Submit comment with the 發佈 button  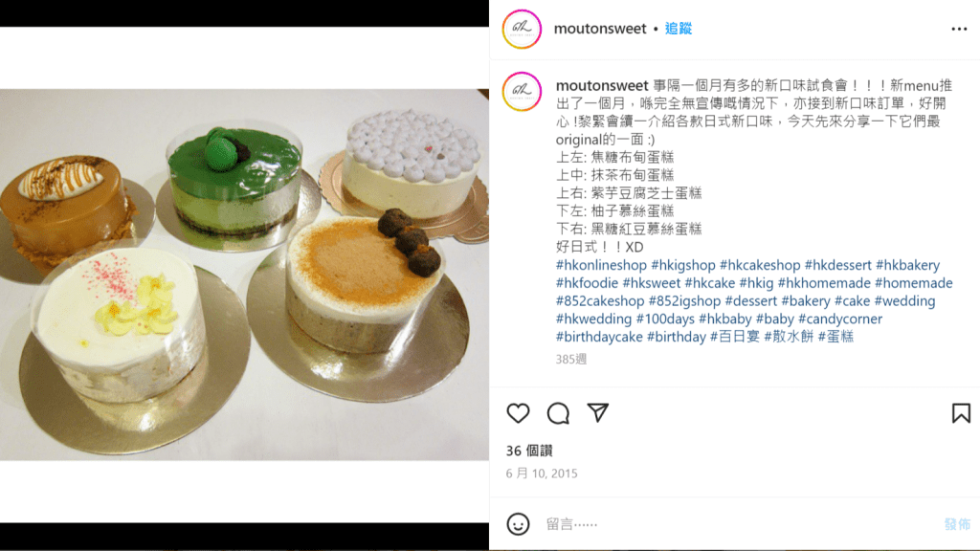[957, 524]
